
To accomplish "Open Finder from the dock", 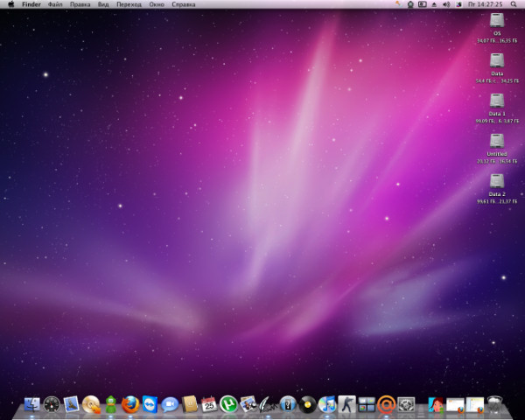I will [x=32, y=404].
